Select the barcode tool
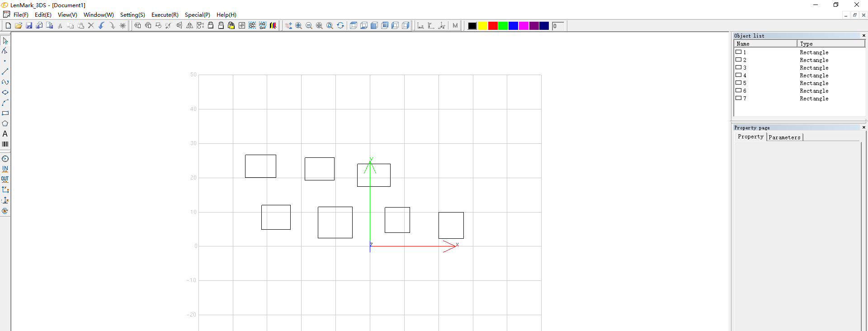This screenshot has height=331, width=868. pos(5,144)
